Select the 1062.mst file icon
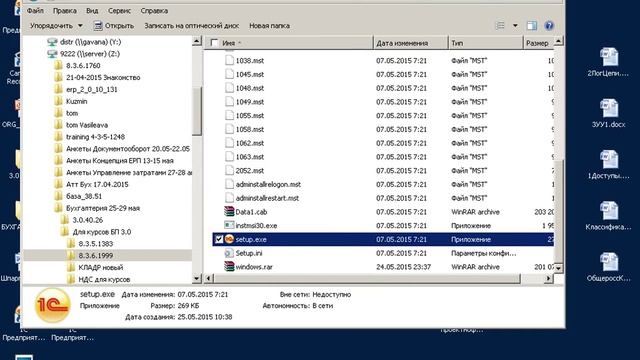 [x=229, y=143]
